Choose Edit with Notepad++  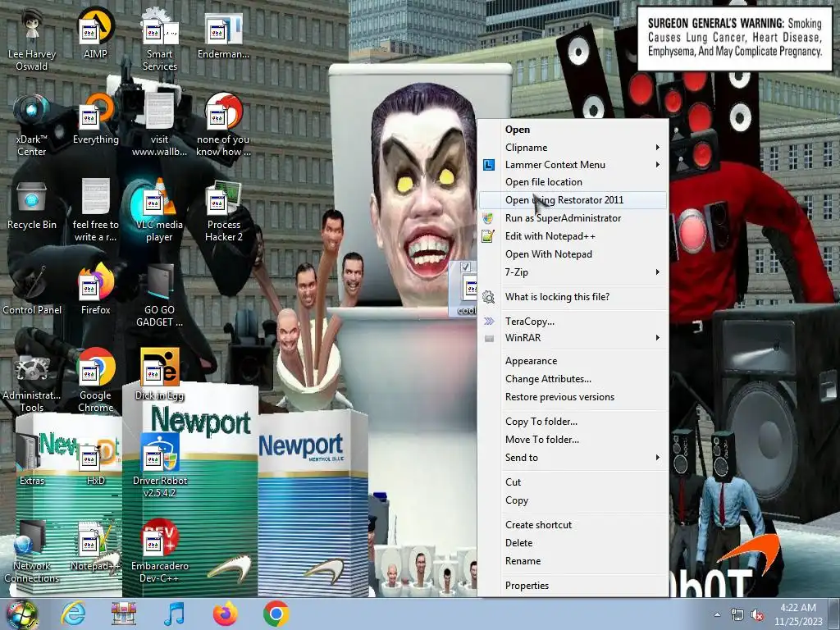coord(572,236)
